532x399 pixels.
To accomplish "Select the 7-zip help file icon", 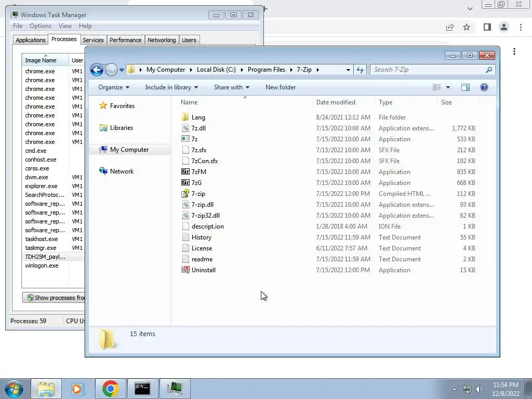I will click(x=185, y=193).
